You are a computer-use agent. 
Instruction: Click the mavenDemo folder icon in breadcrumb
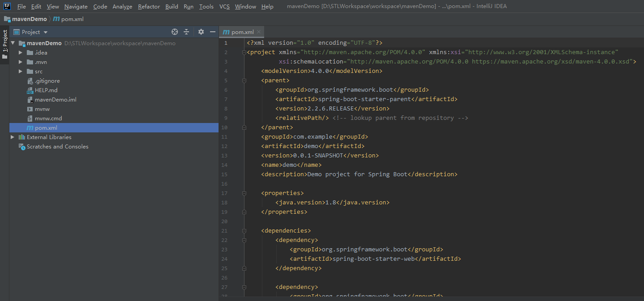tap(7, 19)
